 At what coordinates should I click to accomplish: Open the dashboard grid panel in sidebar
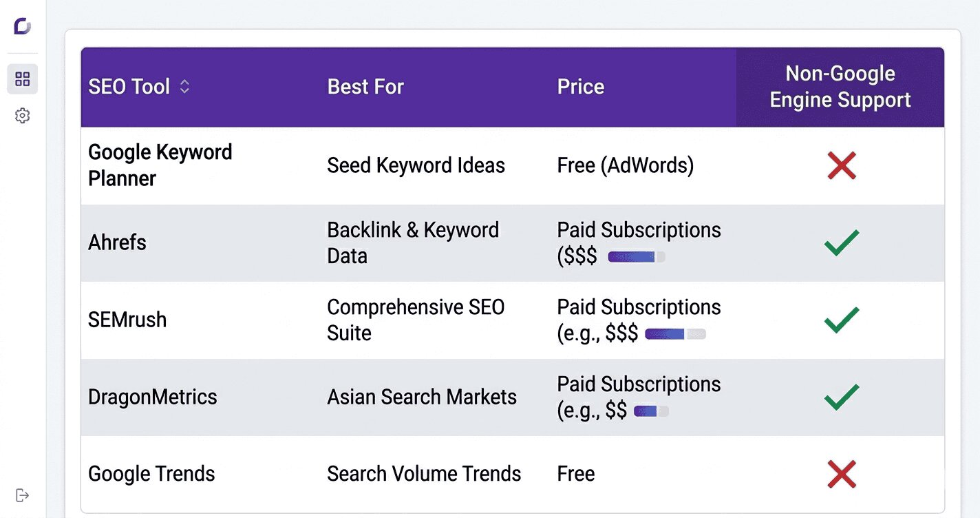coord(22,79)
